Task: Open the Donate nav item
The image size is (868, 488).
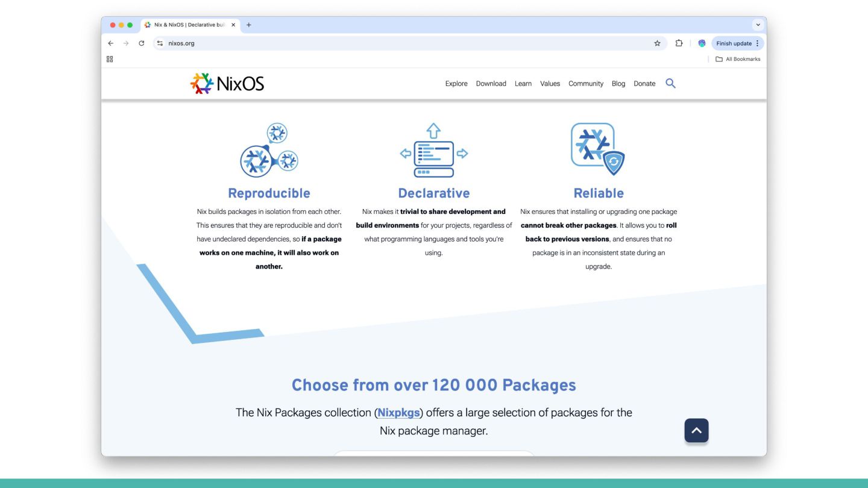Action: (x=644, y=84)
